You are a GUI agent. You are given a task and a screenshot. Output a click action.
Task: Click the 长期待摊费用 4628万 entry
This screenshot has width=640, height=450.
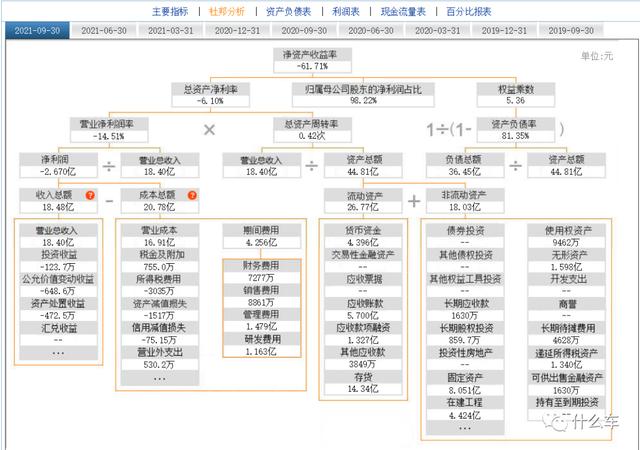click(567, 334)
